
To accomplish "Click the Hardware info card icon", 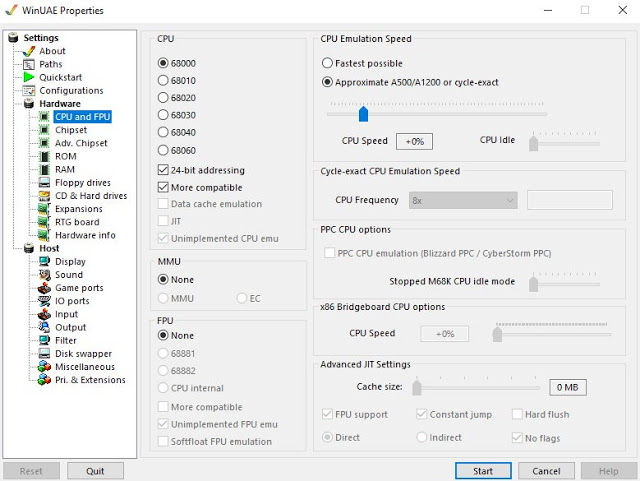I will pyautogui.click(x=44, y=235).
